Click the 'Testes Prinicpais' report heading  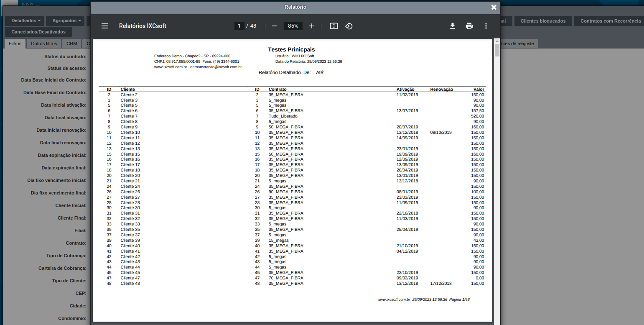tap(291, 49)
